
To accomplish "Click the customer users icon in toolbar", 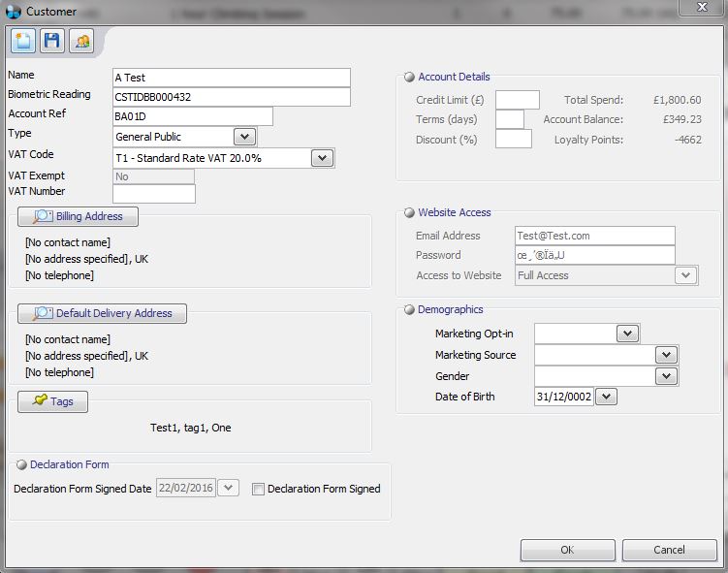I will coord(81,41).
